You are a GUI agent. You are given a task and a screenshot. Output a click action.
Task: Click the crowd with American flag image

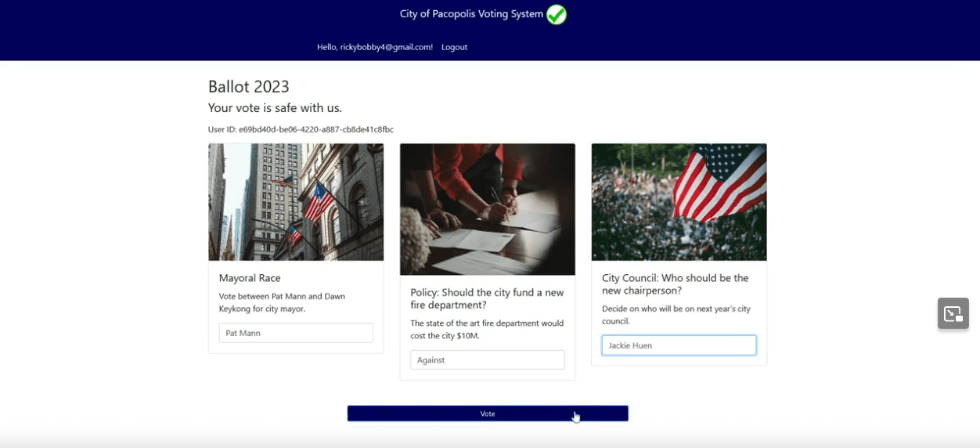click(679, 202)
